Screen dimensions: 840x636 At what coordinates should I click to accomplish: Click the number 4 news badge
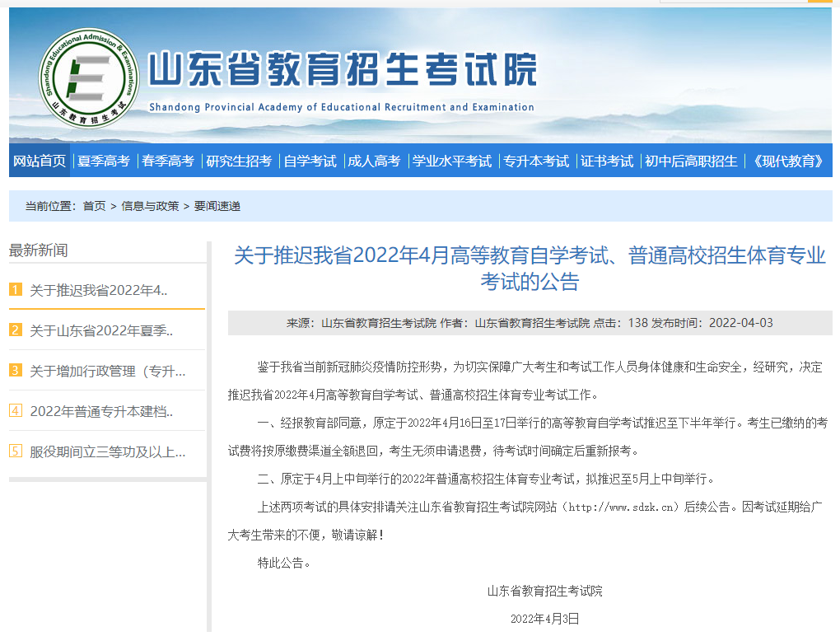click(16, 411)
